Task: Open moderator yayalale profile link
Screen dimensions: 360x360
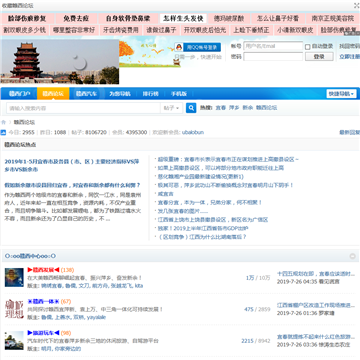Action: (x=96, y=317)
